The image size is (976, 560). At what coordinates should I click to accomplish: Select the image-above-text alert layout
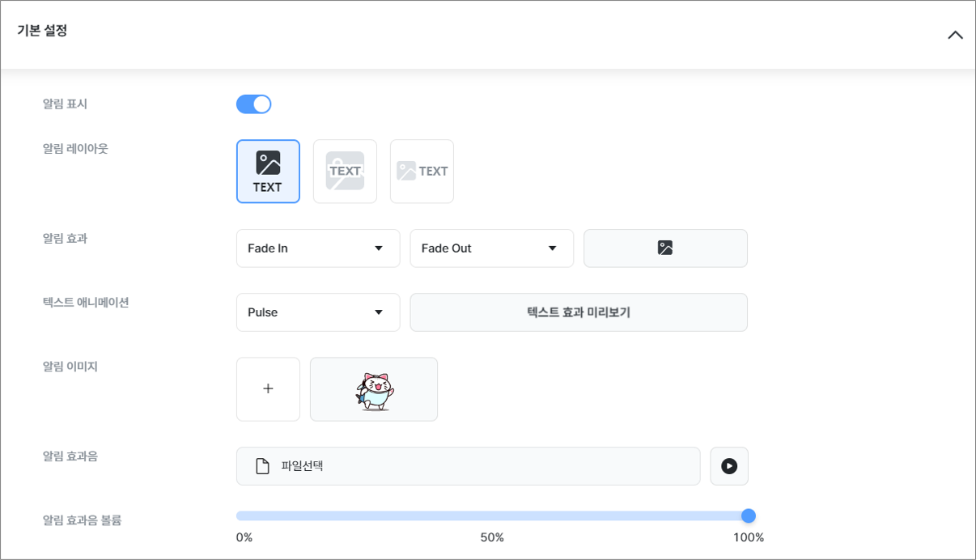(x=268, y=172)
